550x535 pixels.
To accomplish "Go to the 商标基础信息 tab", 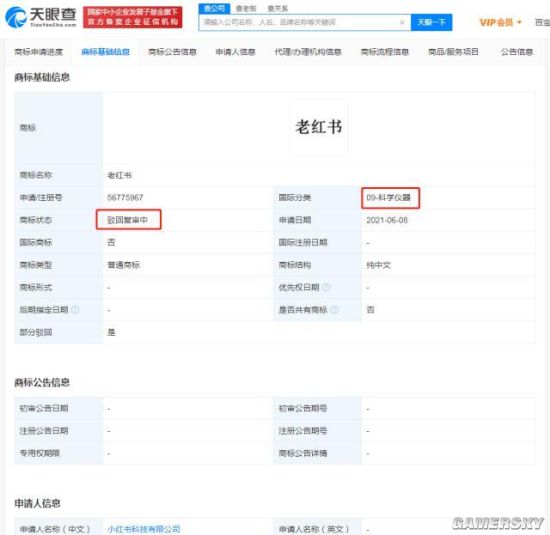I will point(106,52).
